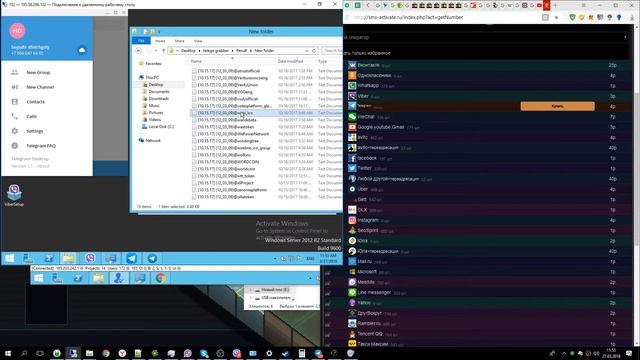Click remote desktop Start button

click(9, 258)
